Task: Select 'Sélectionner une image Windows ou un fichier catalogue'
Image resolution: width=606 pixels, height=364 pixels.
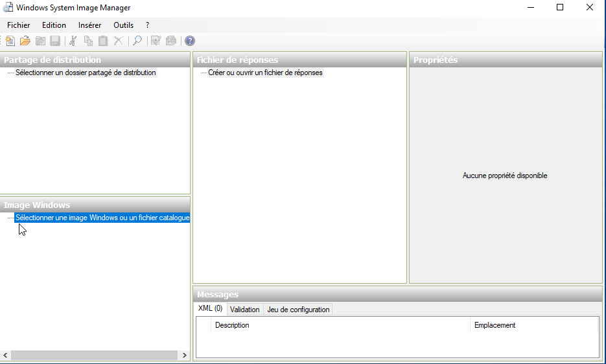Action: point(102,218)
